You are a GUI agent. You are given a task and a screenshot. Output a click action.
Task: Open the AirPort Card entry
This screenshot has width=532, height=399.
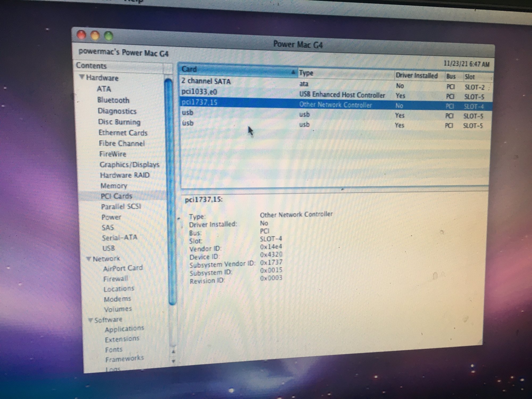(x=123, y=268)
